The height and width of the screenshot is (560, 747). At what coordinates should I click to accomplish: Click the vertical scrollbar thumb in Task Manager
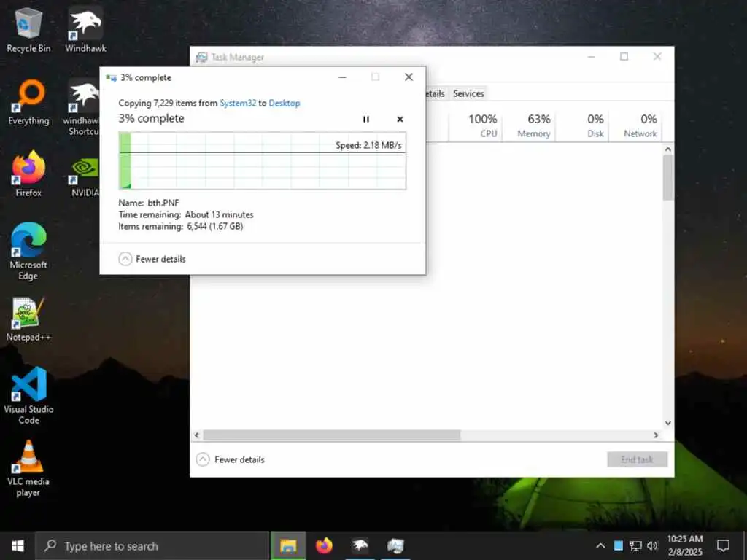(x=668, y=178)
